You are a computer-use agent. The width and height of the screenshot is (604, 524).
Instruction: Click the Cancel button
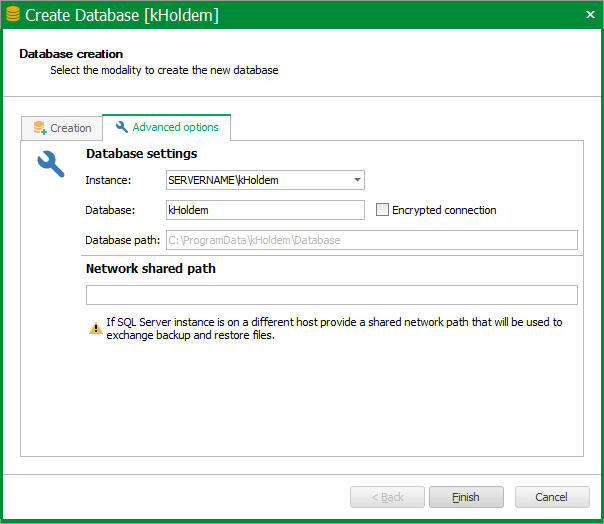pyautogui.click(x=552, y=497)
